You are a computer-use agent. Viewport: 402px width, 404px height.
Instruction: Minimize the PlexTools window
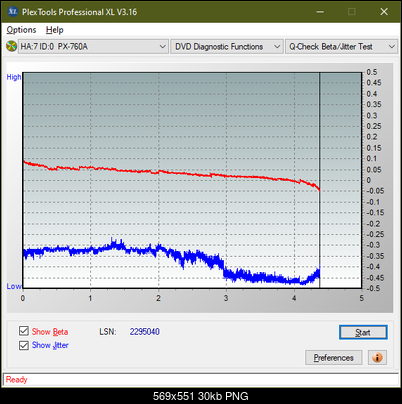click(320, 12)
